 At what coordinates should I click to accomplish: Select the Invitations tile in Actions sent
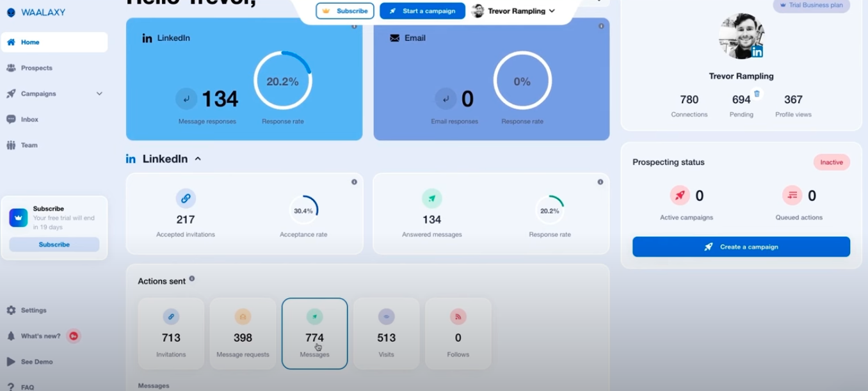[171, 333]
